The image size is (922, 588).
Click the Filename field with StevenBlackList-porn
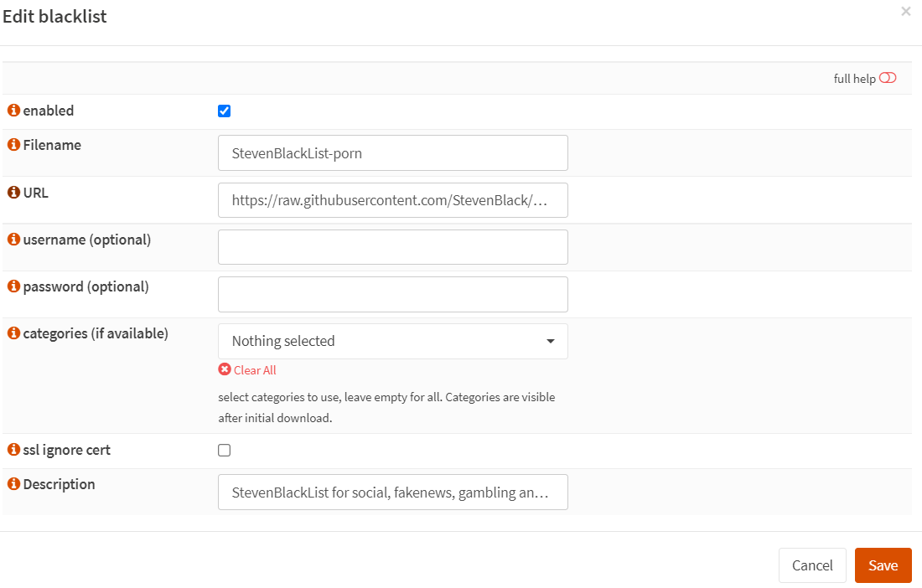(392, 153)
